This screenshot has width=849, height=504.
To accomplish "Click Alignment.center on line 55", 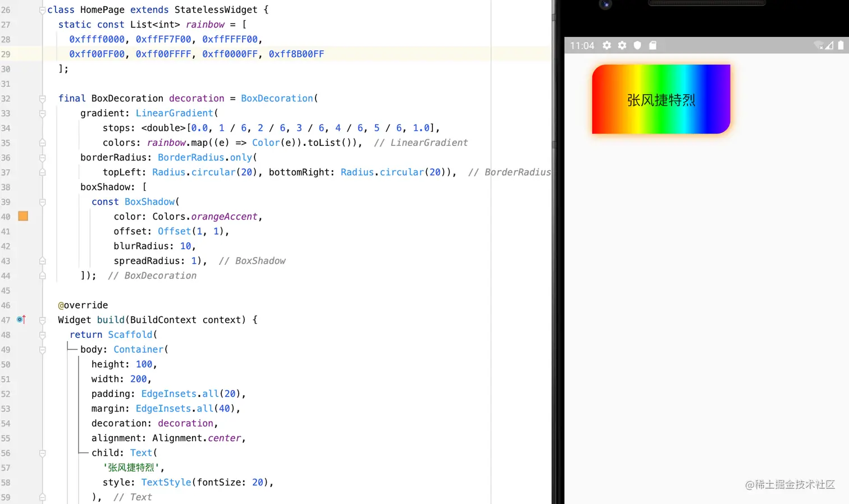I will coord(197,438).
